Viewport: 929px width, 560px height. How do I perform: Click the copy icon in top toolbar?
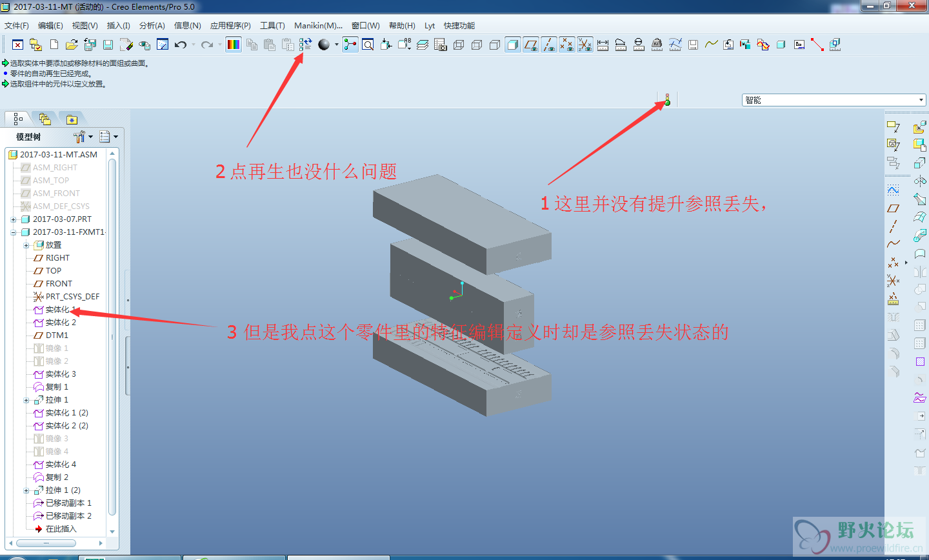[x=252, y=45]
